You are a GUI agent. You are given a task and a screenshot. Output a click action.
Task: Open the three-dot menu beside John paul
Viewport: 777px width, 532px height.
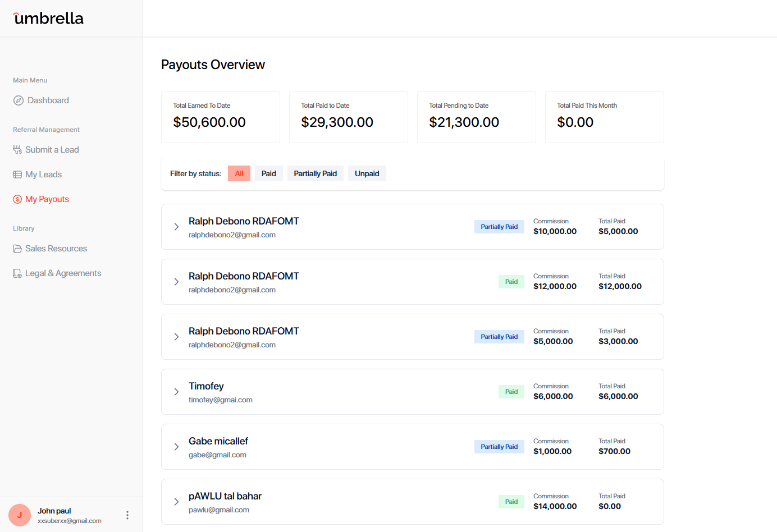click(127, 515)
